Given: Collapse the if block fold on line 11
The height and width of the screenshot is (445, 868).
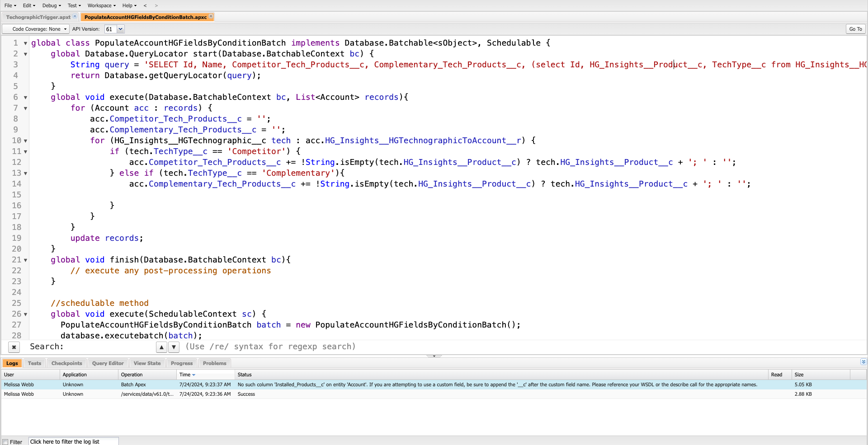Looking at the screenshot, I should [25, 152].
